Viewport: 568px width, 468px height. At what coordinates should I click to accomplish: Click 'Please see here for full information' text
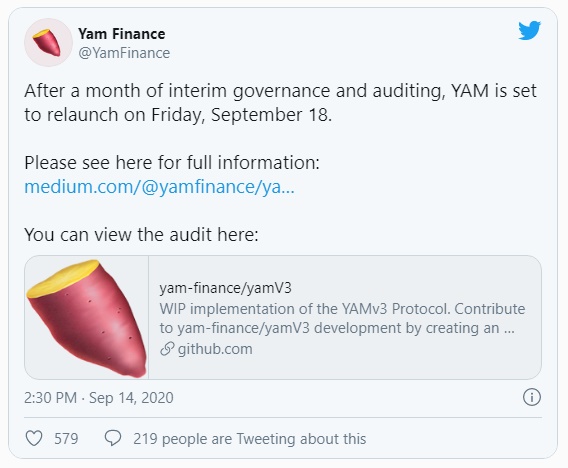pos(172,163)
